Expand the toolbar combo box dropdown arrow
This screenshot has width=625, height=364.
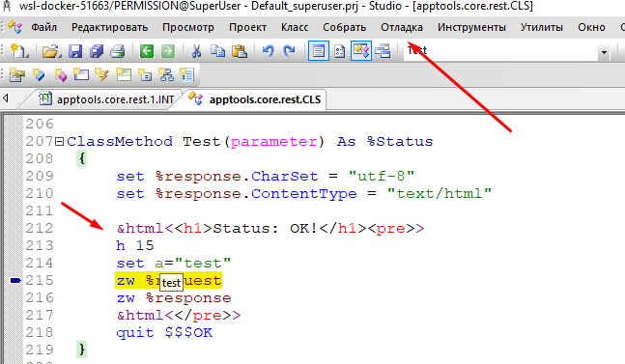604,52
